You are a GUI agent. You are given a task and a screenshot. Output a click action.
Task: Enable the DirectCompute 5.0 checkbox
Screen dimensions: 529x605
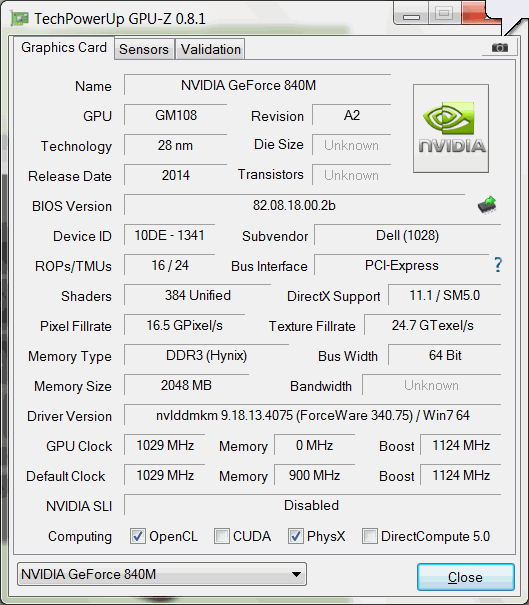point(370,536)
